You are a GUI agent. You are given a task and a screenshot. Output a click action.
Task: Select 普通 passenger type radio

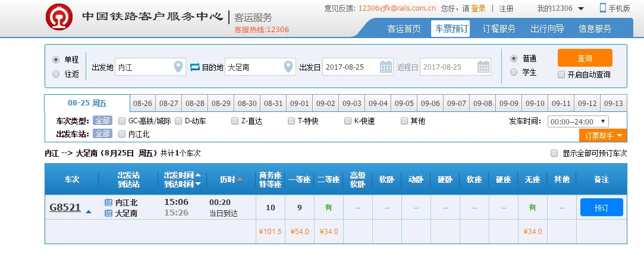pyautogui.click(x=513, y=58)
